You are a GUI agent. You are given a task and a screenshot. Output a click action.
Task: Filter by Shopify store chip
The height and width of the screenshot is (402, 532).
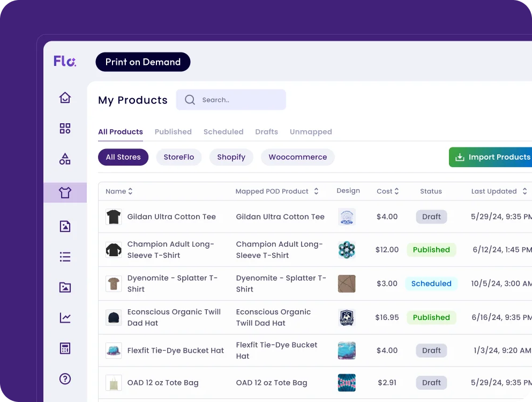pyautogui.click(x=231, y=157)
